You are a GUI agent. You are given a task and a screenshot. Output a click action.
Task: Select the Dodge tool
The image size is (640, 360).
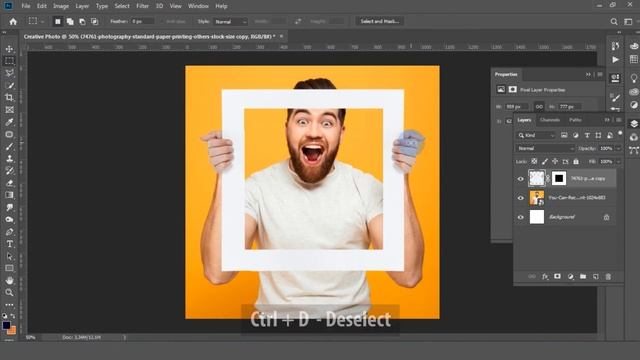(9, 220)
